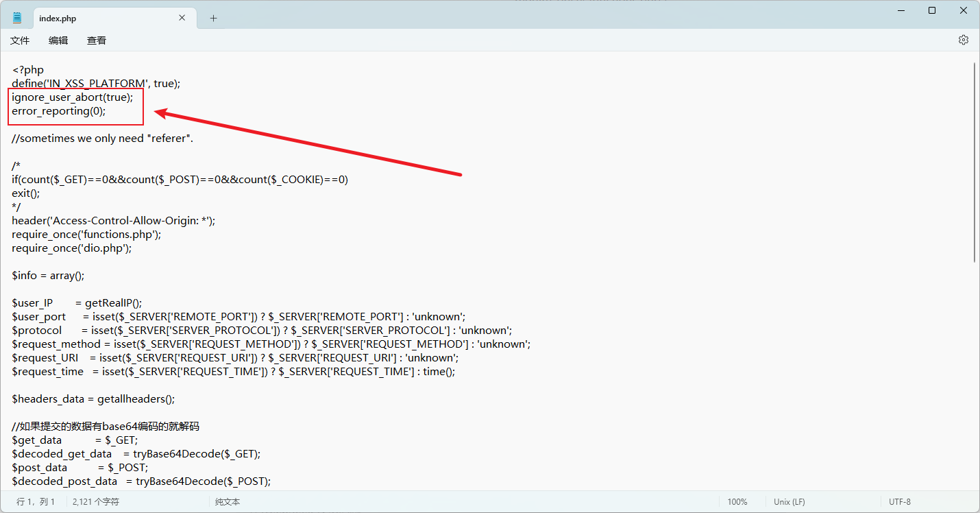The width and height of the screenshot is (980, 513).
Task: Maximize the Notepad window
Action: 932,10
